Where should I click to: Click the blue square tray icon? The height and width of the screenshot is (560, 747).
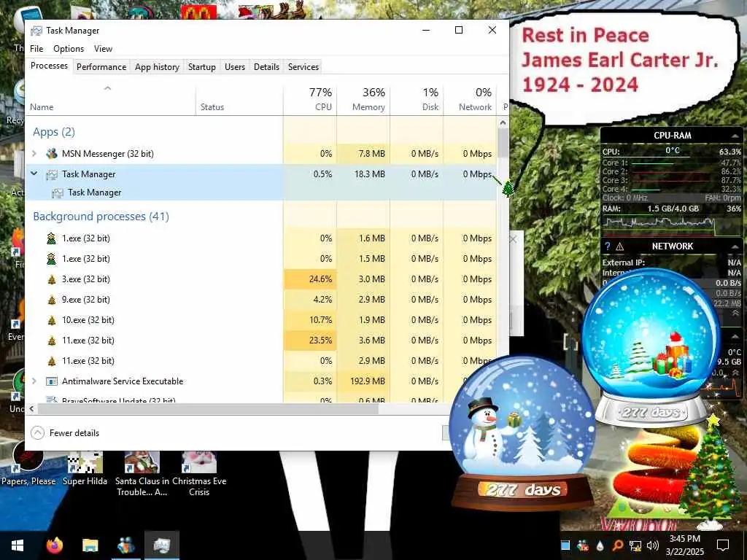coord(565,545)
